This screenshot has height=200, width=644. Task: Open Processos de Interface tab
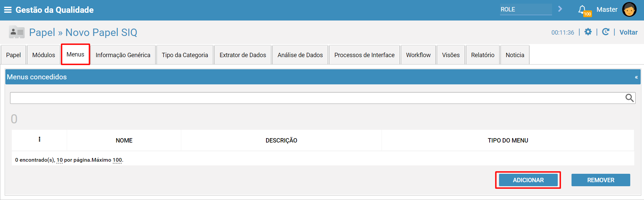(364, 55)
